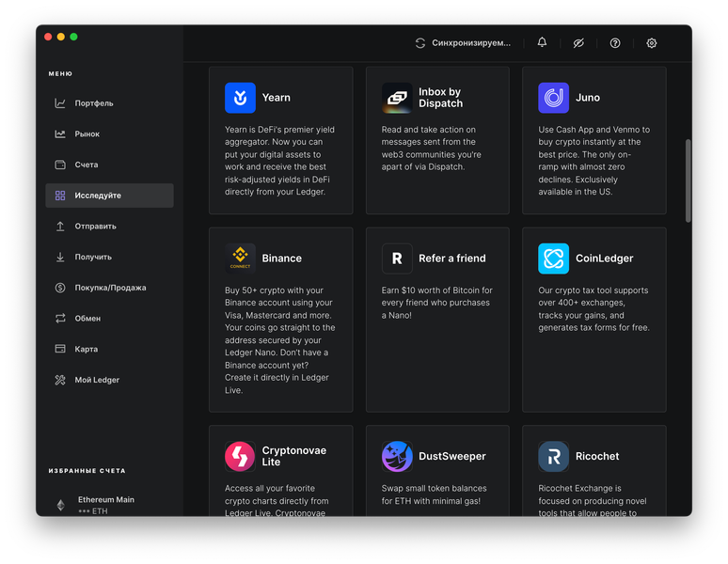Click the Binance Connect logo icon
Screen dimensions: 728x564
[240, 258]
